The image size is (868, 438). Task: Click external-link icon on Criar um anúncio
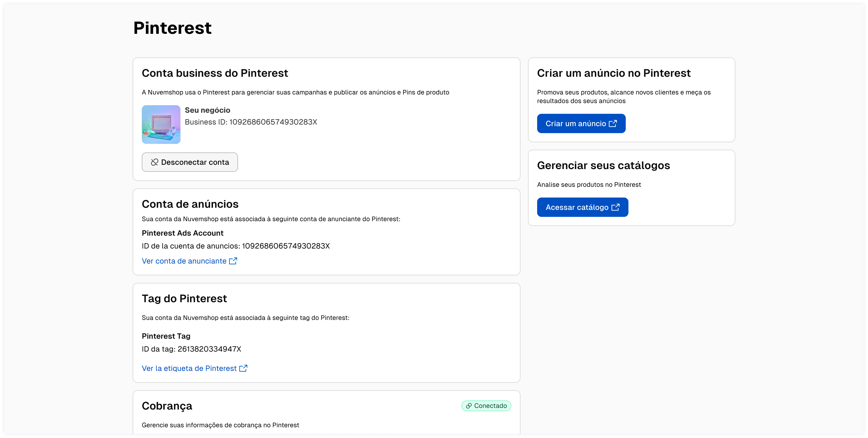[613, 123]
